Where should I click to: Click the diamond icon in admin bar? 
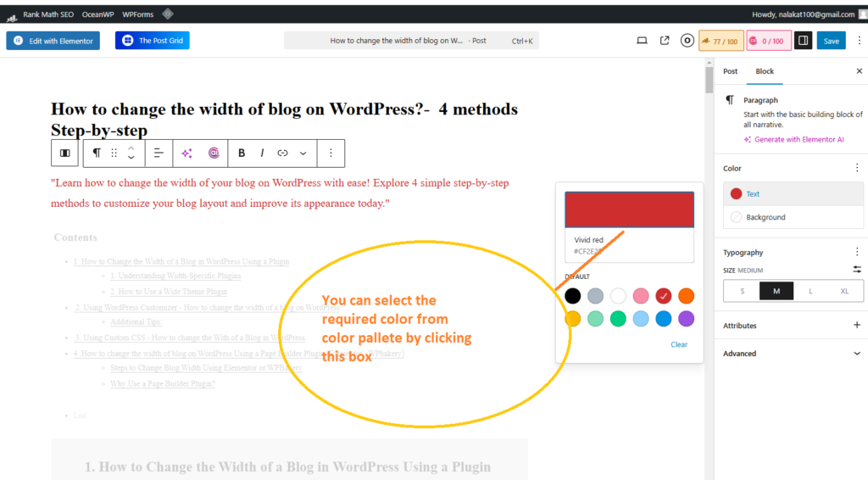click(x=168, y=14)
